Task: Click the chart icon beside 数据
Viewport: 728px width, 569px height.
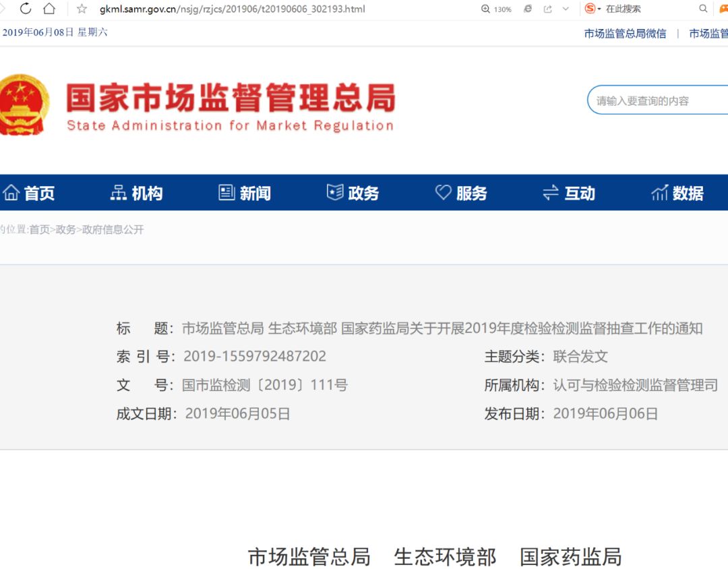Action: point(660,192)
